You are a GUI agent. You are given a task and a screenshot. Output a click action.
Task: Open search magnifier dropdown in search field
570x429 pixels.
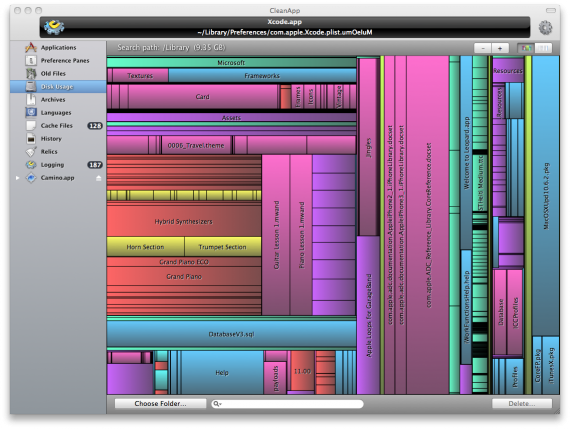point(217,404)
